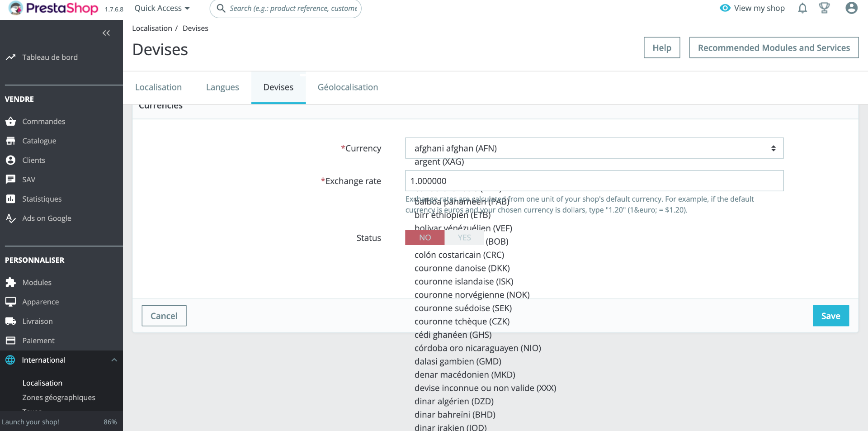Set Status toggle to YES

click(464, 237)
